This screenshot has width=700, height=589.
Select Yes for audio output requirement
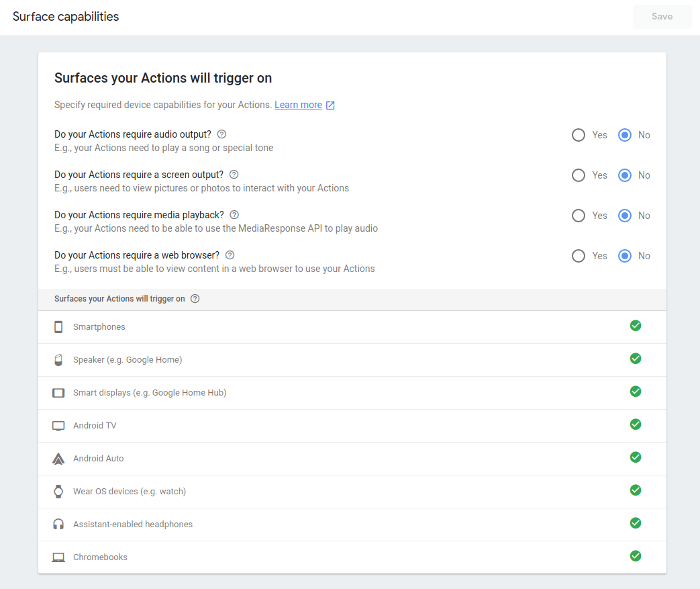[x=579, y=135]
